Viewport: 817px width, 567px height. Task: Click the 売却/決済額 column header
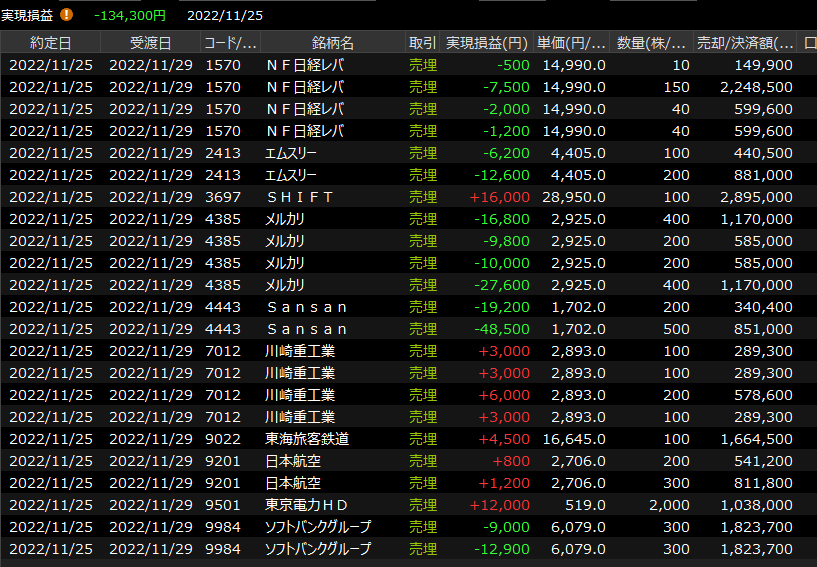click(746, 43)
